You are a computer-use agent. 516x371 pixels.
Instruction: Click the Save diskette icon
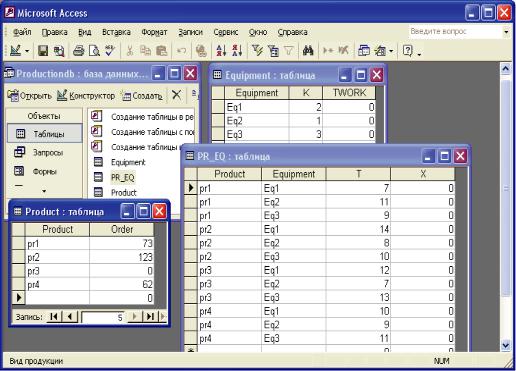click(43, 51)
